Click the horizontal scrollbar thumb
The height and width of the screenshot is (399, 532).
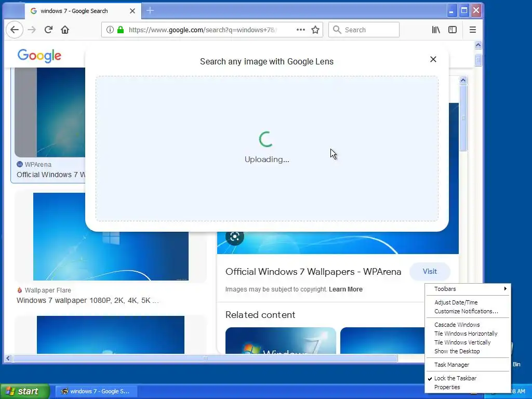(x=205, y=358)
